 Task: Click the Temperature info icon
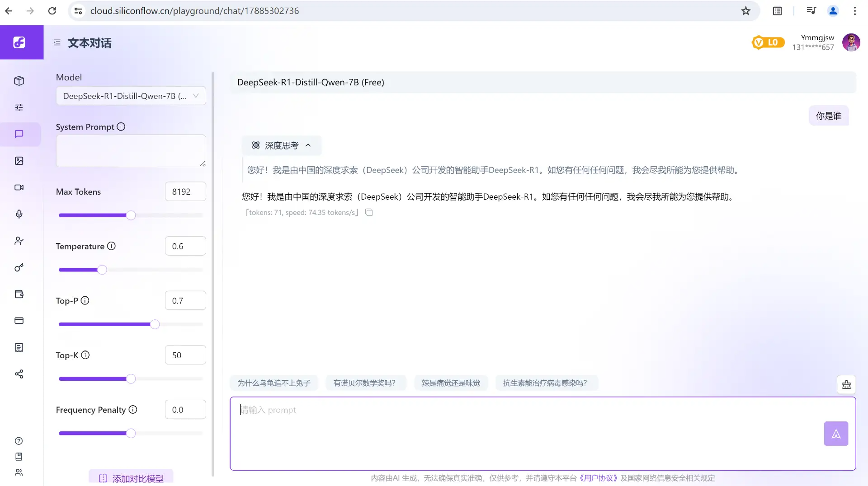(x=111, y=246)
